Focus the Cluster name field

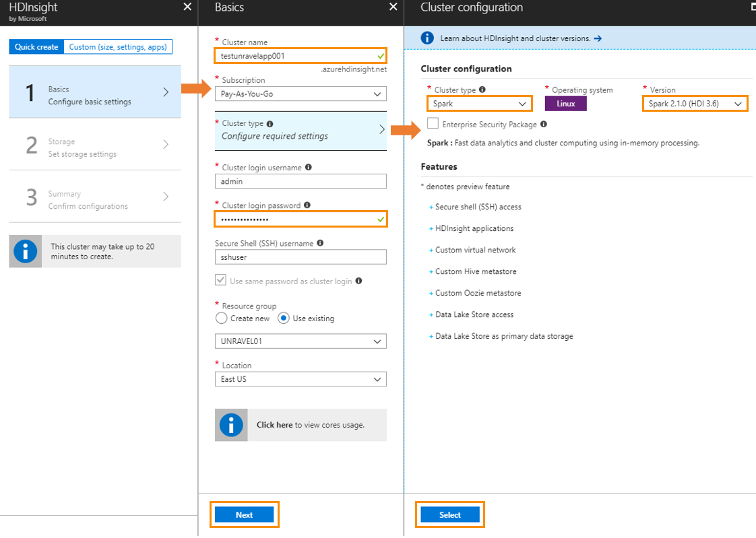pos(301,56)
